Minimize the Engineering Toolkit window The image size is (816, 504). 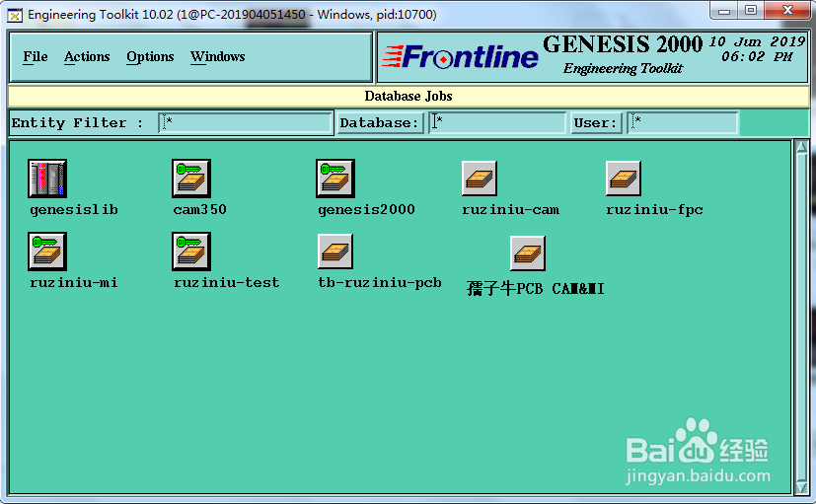tap(724, 11)
